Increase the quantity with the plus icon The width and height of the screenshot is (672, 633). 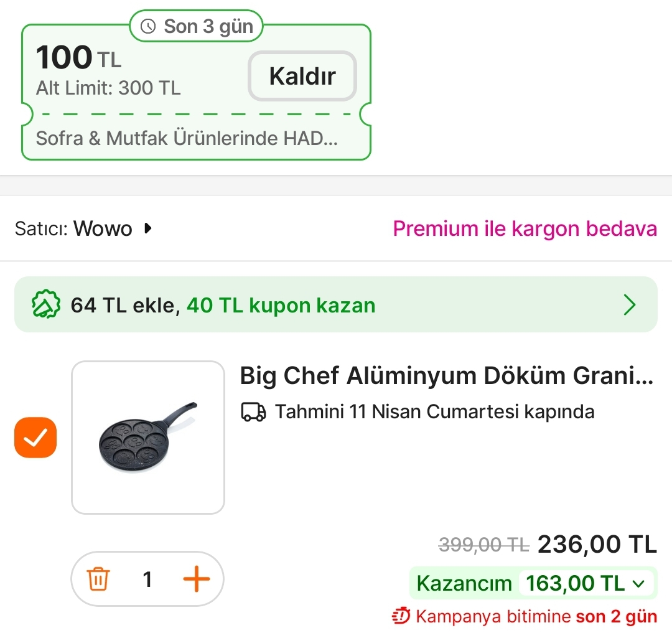[196, 579]
